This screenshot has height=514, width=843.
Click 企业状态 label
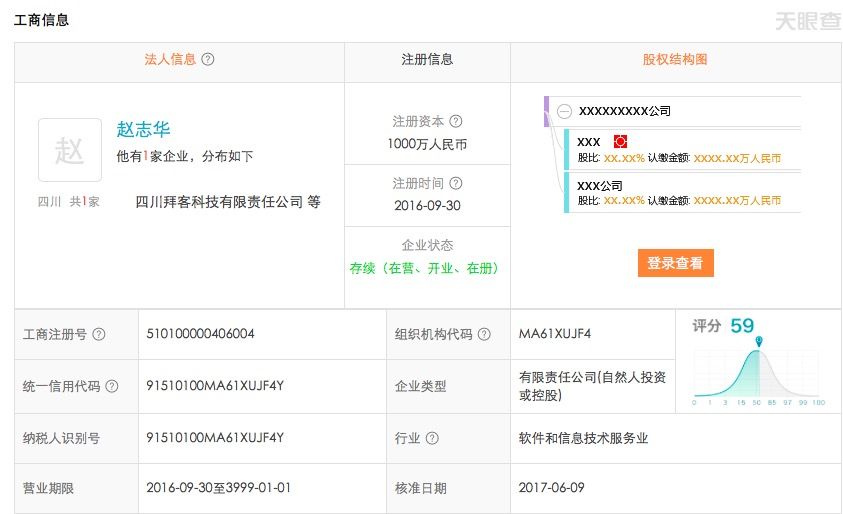[427, 245]
